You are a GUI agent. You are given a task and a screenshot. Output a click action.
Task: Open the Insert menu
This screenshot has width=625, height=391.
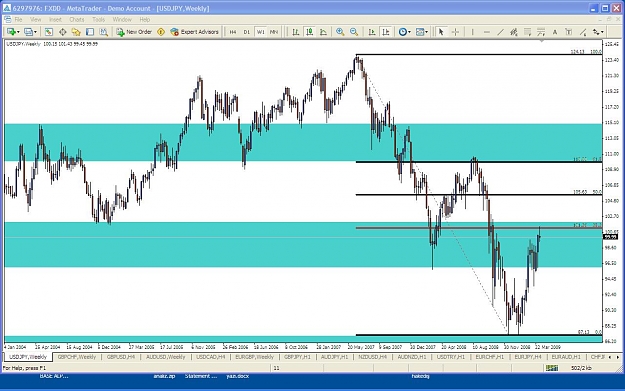[x=55, y=19]
